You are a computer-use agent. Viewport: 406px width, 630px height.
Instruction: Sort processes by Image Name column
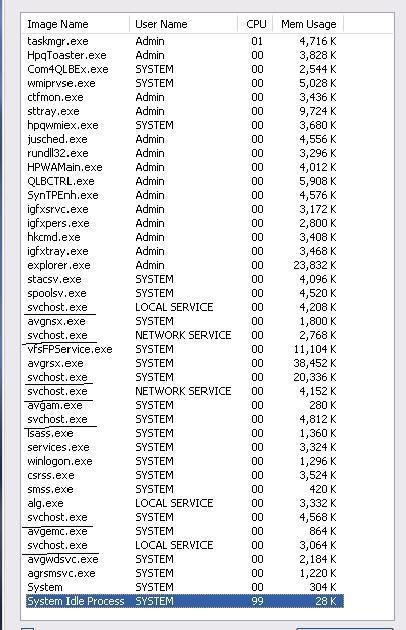(x=76, y=25)
